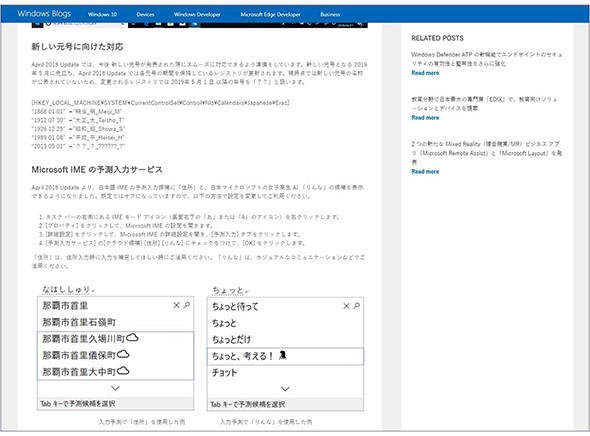Click the heading Microsoft IME の予測入力サービス
The height and width of the screenshot is (436, 590).
(97, 170)
